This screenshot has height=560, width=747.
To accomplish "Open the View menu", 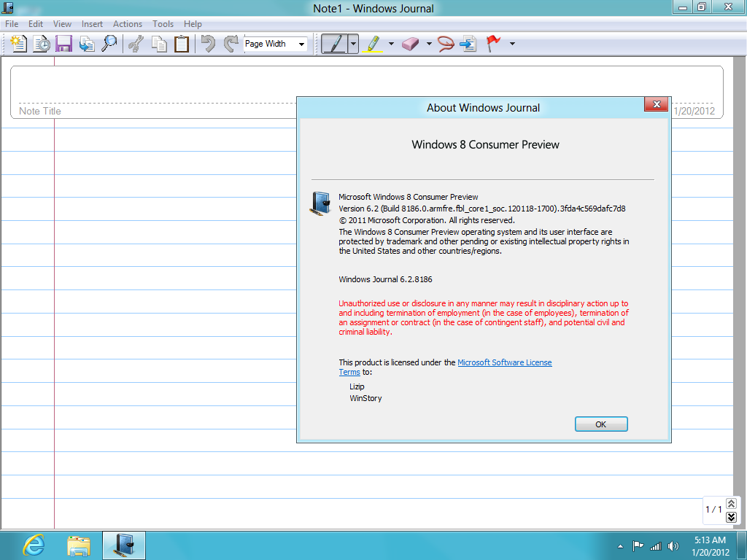I will pos(62,24).
